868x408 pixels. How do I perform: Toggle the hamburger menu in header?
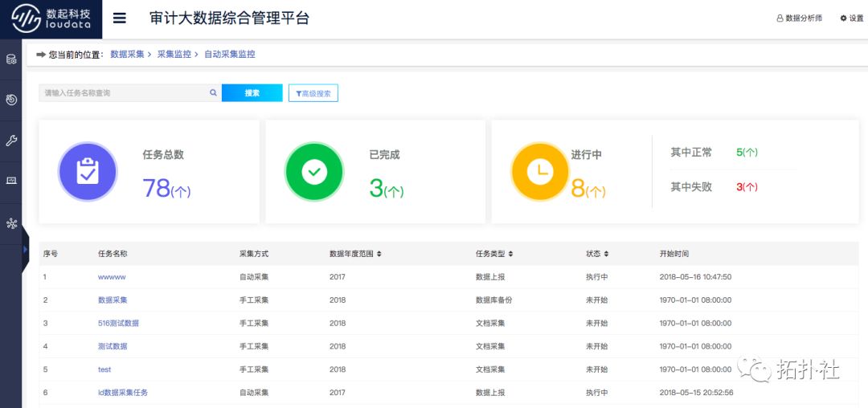[x=120, y=18]
